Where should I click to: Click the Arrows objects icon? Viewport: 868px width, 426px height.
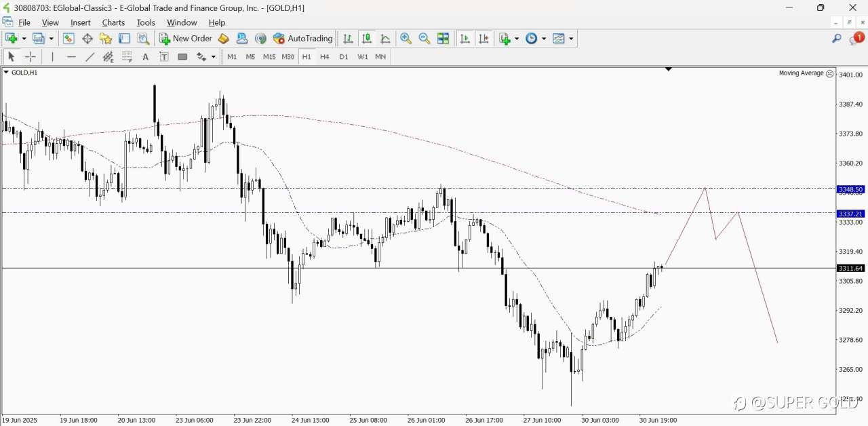coord(201,57)
